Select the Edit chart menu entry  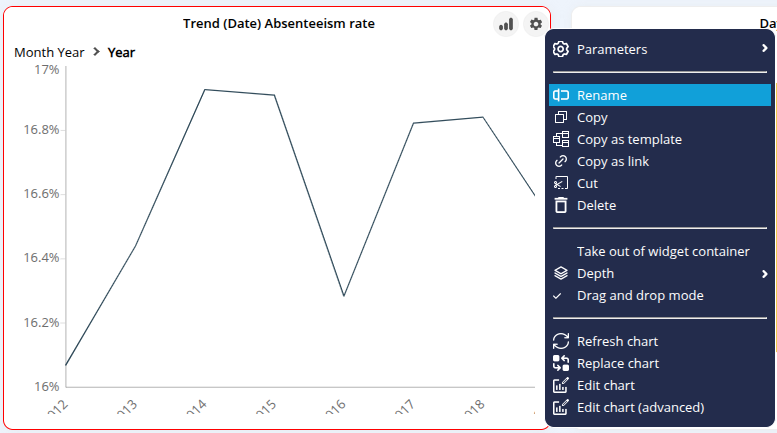tap(605, 385)
